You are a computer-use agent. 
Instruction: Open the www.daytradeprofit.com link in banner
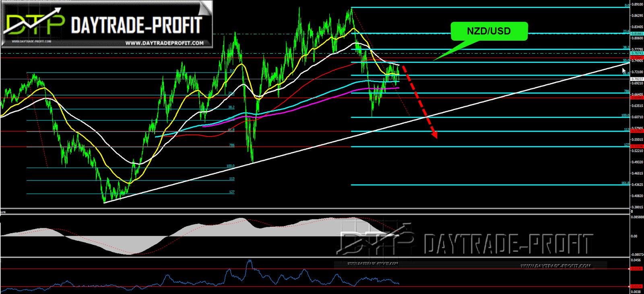coord(164,43)
